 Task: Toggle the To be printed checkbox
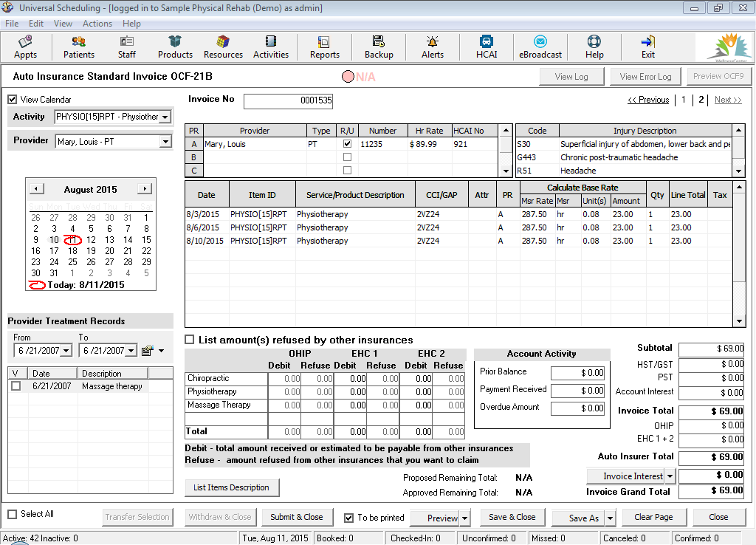coord(349,518)
